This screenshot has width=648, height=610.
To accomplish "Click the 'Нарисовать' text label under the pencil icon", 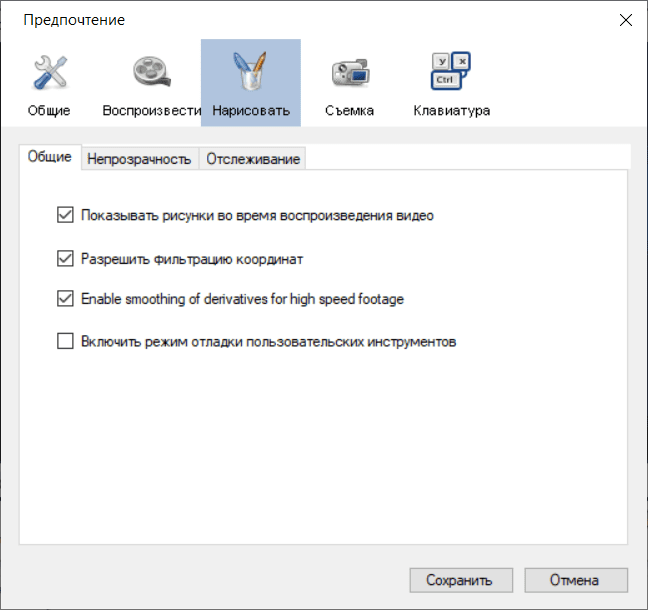I will (251, 110).
